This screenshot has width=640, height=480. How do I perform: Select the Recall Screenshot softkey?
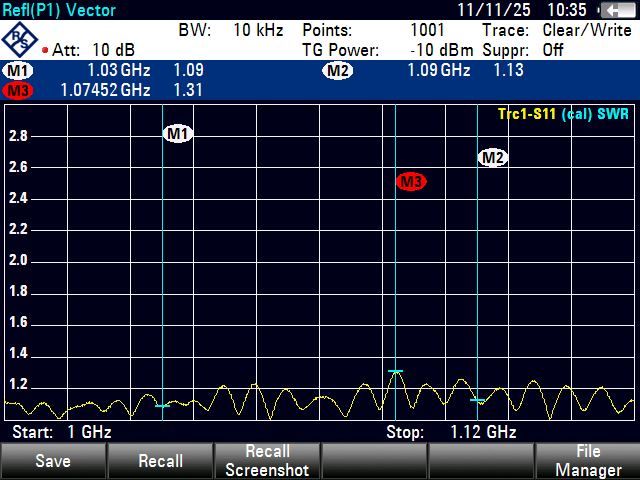click(267, 461)
